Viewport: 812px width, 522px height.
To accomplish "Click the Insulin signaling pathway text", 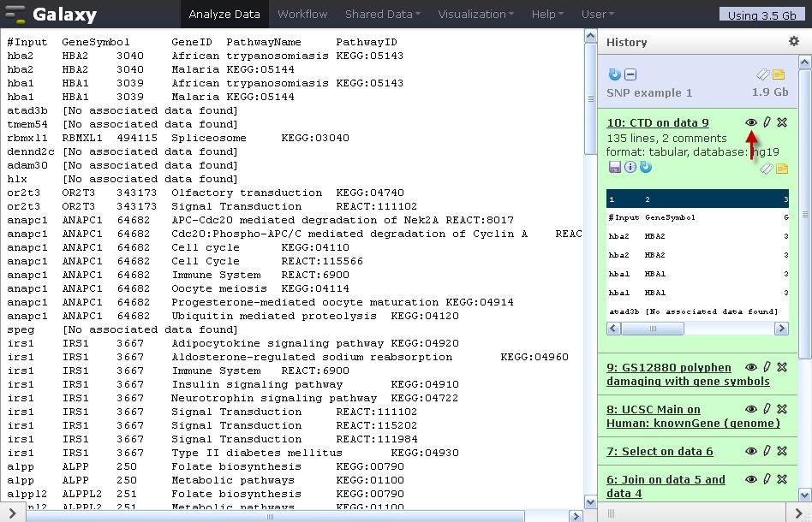I will pos(257,384).
